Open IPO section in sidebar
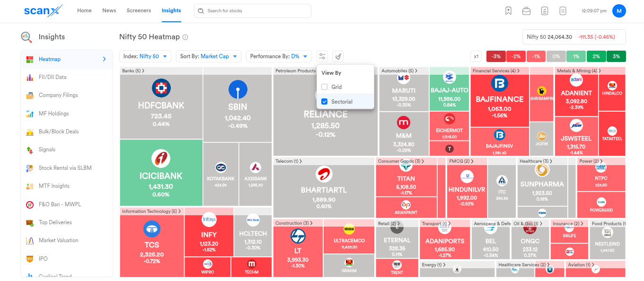644x281 pixels. point(67,259)
